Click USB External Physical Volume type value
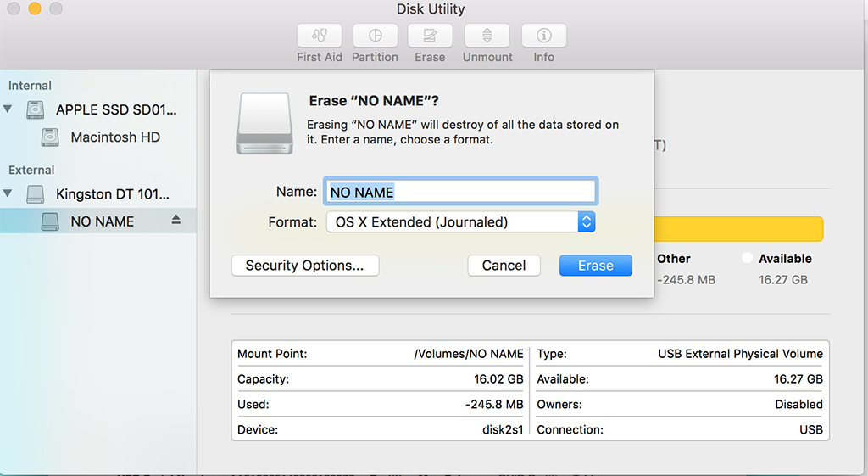The width and height of the screenshot is (868, 476). [x=740, y=354]
